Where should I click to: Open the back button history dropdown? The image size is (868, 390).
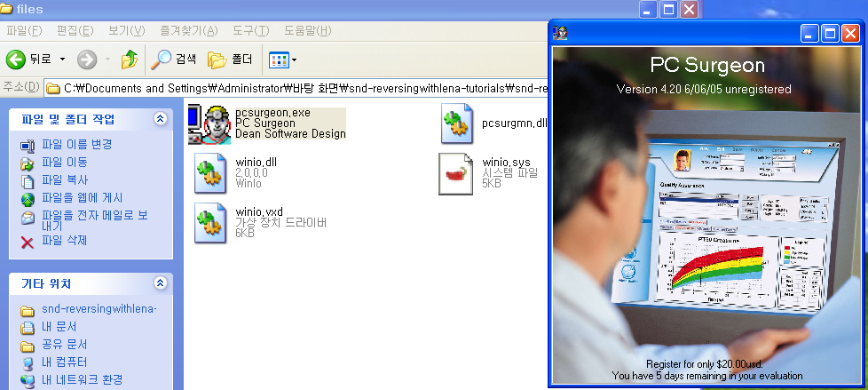point(62,60)
